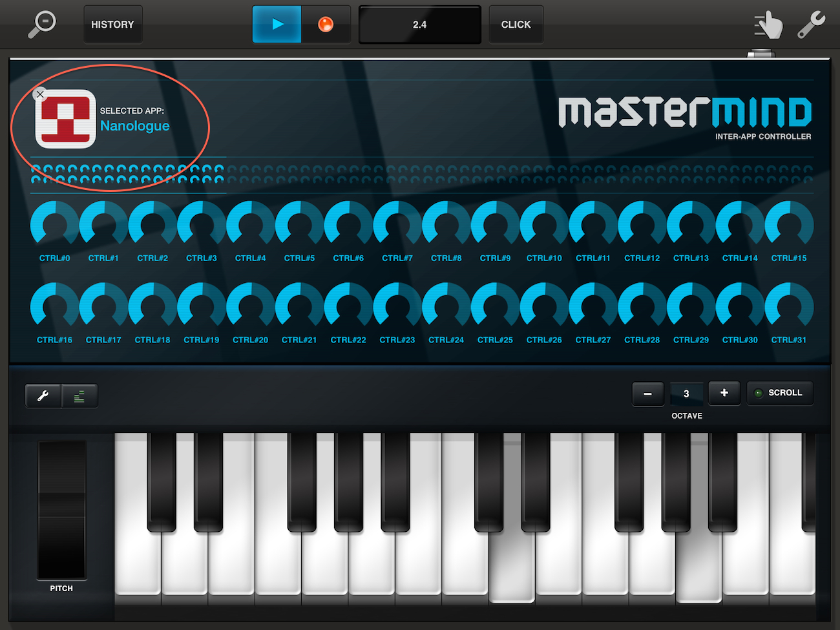Screen dimensions: 840x630
Task: Click the CTRL#23 knob
Action: [397, 306]
